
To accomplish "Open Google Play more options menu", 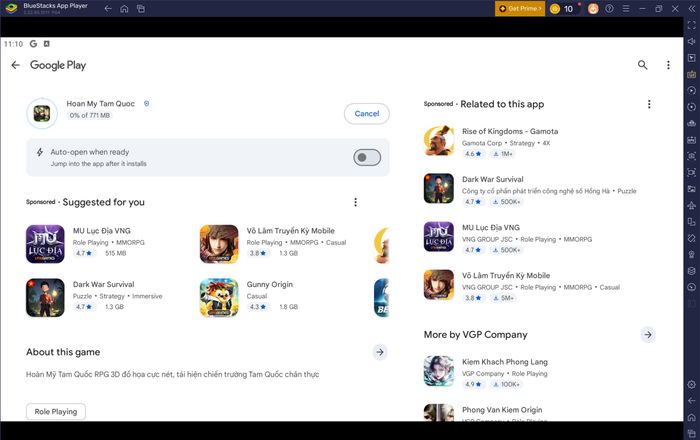I will pyautogui.click(x=668, y=65).
